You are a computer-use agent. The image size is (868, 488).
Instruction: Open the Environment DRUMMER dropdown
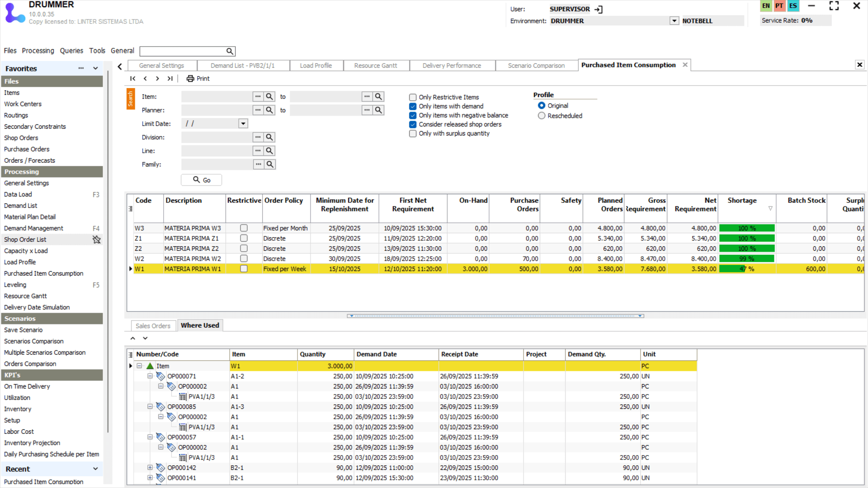coord(674,21)
